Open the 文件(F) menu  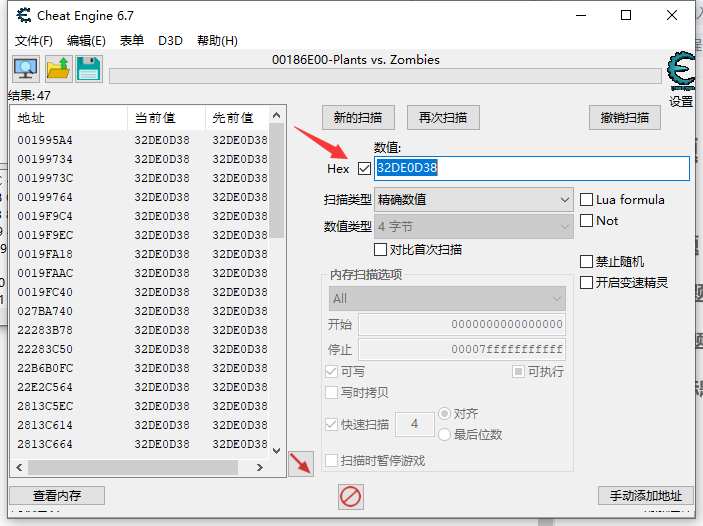[x=34, y=41]
